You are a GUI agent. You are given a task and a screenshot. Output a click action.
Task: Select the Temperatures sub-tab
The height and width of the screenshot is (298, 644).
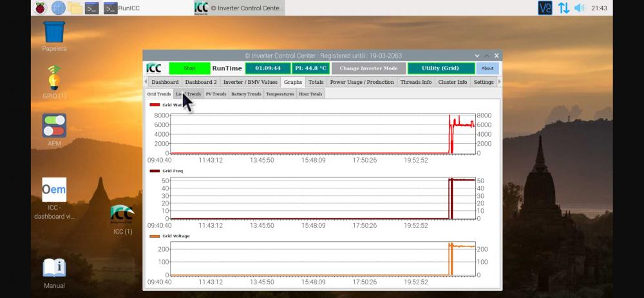(279, 94)
